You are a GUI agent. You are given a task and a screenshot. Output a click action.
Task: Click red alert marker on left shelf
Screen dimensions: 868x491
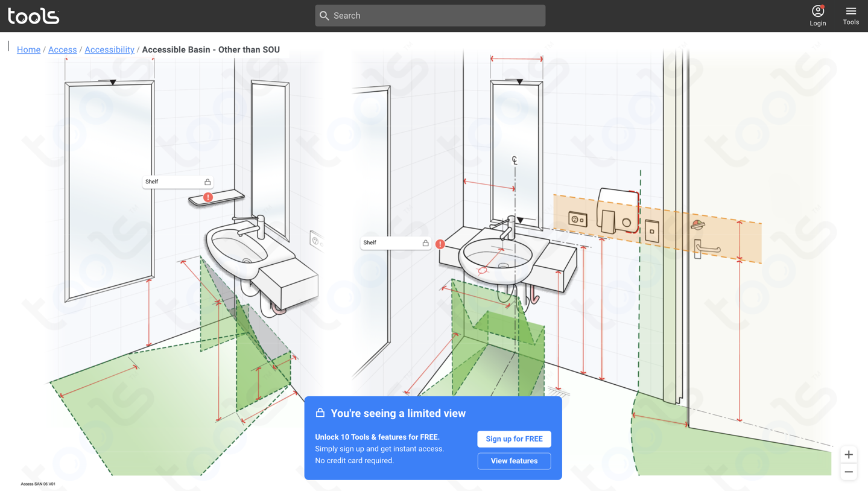[x=208, y=197]
